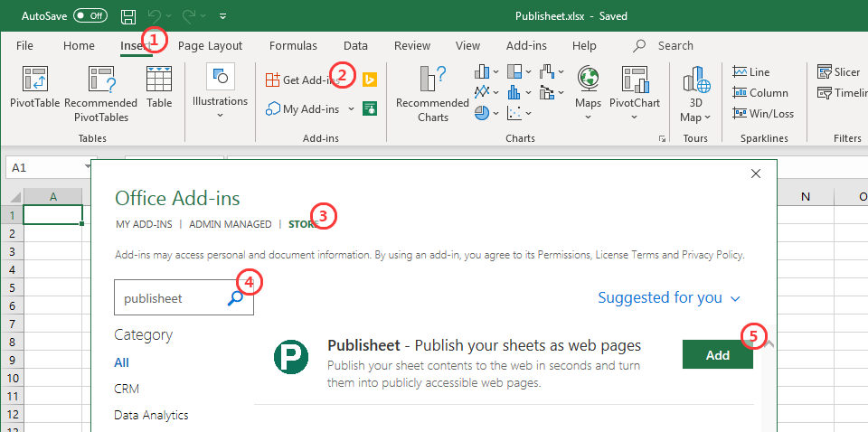This screenshot has height=432, width=868.
Task: Insert a Win/Loss sparkline
Action: tap(763, 113)
